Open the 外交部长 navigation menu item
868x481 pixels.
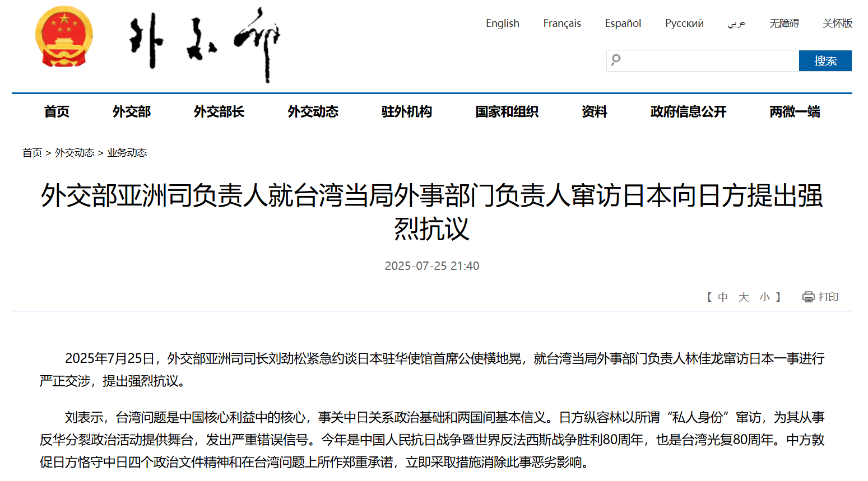(x=219, y=112)
